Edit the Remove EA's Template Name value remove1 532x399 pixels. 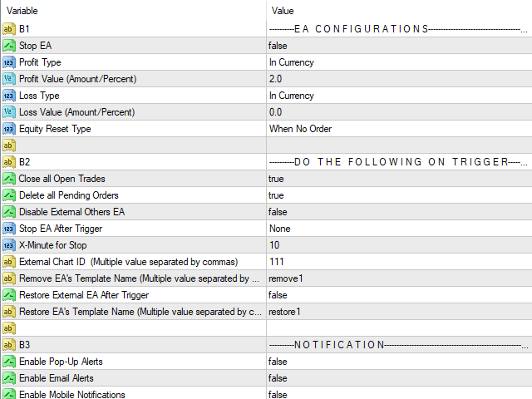click(285, 278)
